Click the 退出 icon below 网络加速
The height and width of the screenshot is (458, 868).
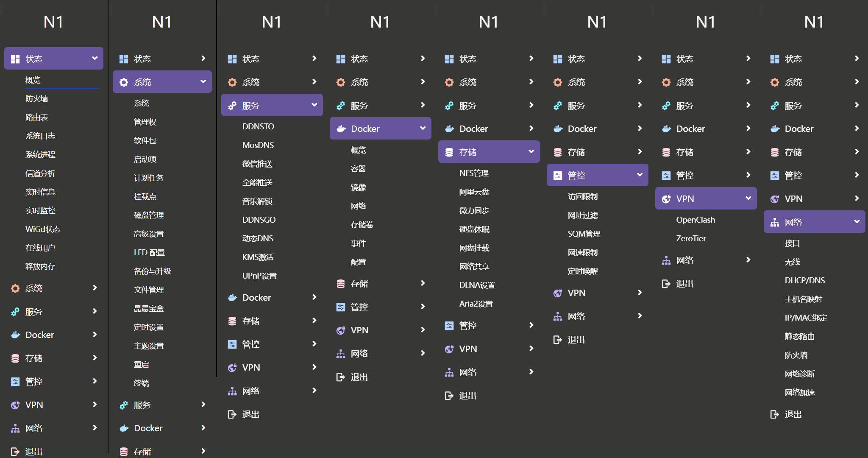pos(775,414)
